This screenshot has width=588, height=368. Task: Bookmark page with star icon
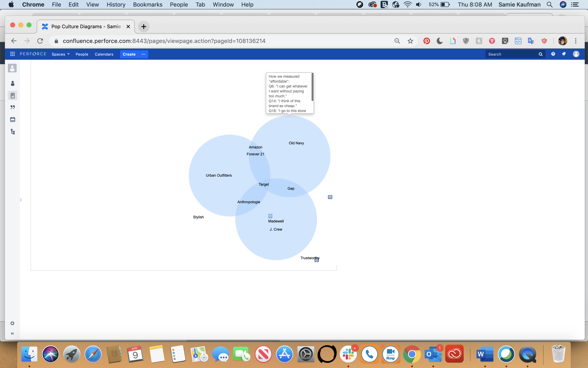(x=410, y=41)
